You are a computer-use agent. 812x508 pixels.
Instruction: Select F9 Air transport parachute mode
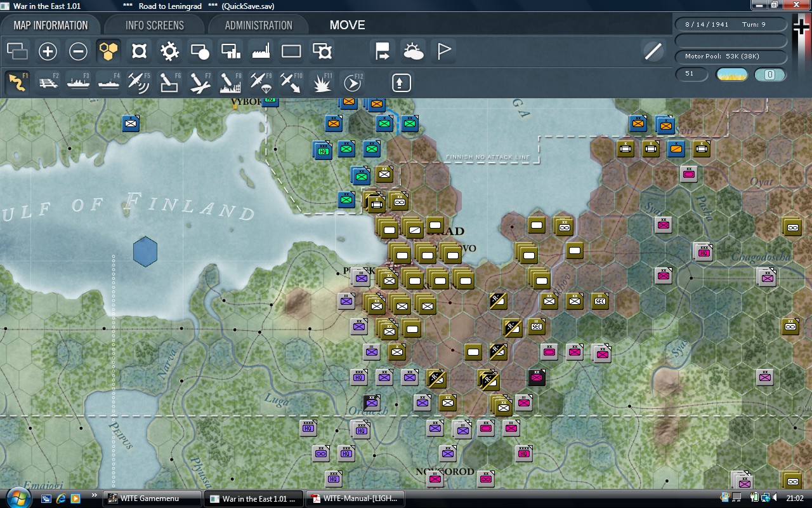click(261, 83)
